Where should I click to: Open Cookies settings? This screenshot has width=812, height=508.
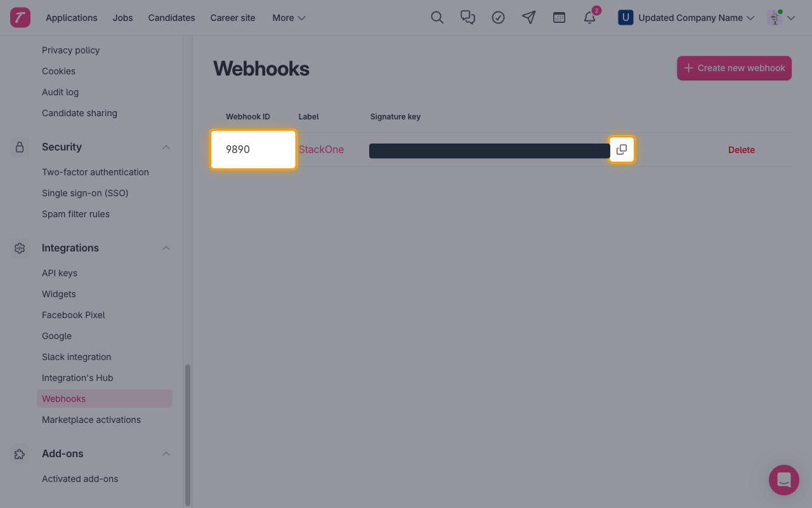tap(58, 71)
